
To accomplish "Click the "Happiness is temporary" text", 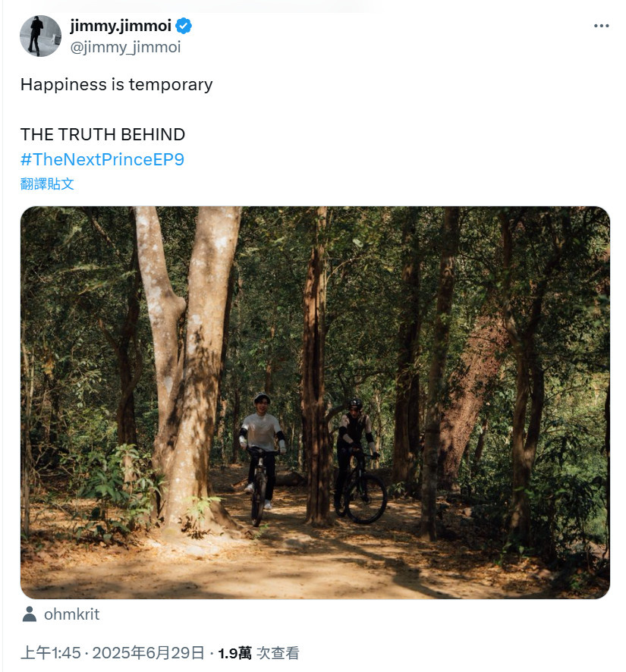I will (117, 84).
